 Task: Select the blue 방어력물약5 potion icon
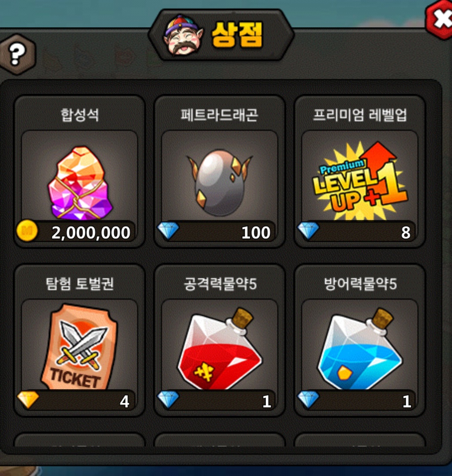coord(360,349)
